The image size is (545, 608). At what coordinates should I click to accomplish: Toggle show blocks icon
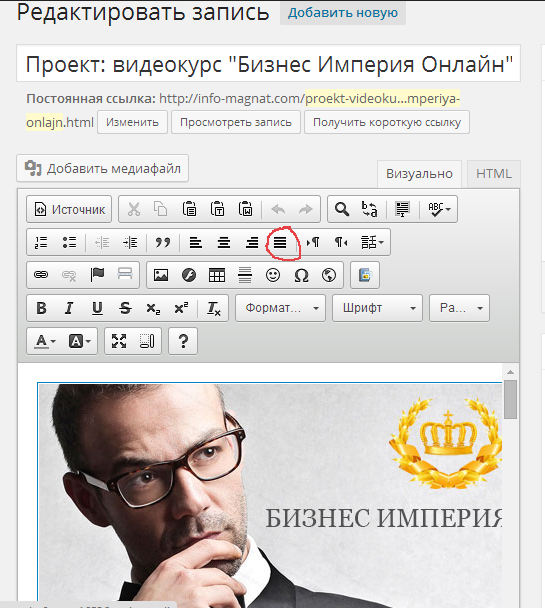147,341
